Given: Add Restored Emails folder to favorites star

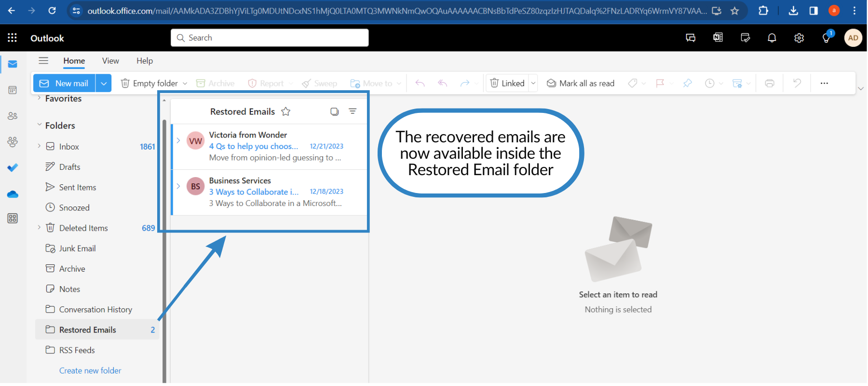Looking at the screenshot, I should pyautogui.click(x=286, y=111).
